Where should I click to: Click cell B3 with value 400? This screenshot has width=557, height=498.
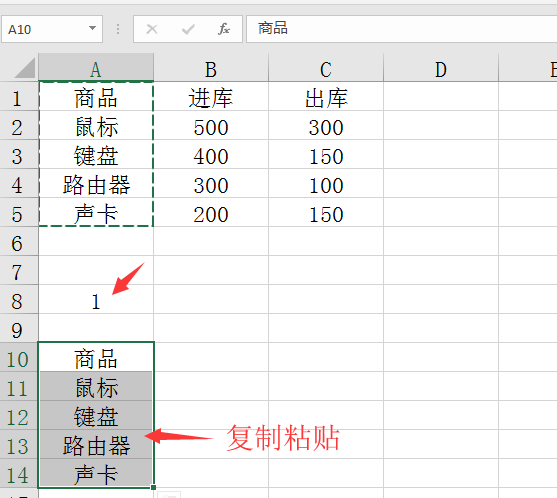211,155
